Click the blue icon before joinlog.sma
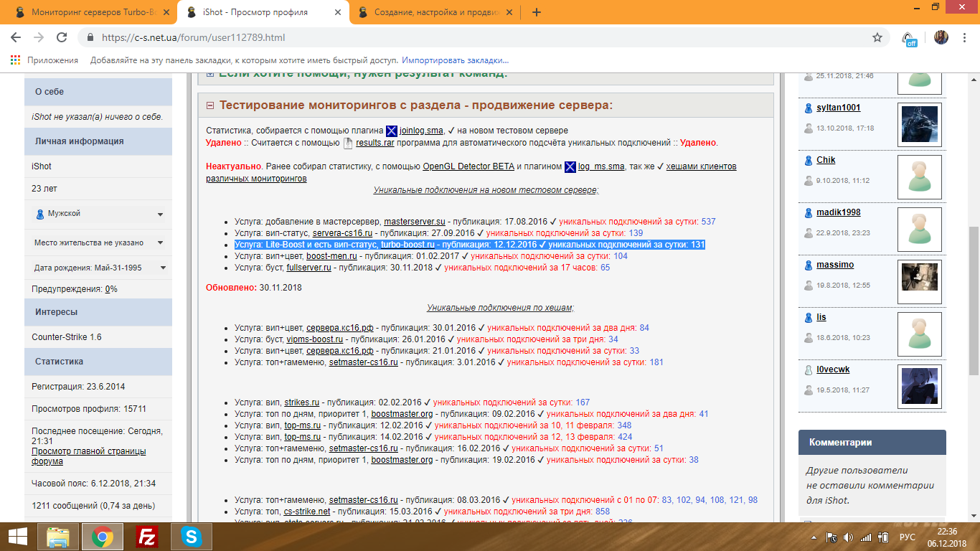The height and width of the screenshot is (551, 980). coord(392,131)
